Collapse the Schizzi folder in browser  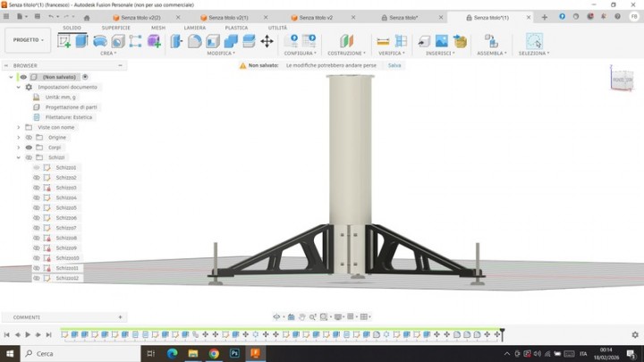[x=18, y=157]
